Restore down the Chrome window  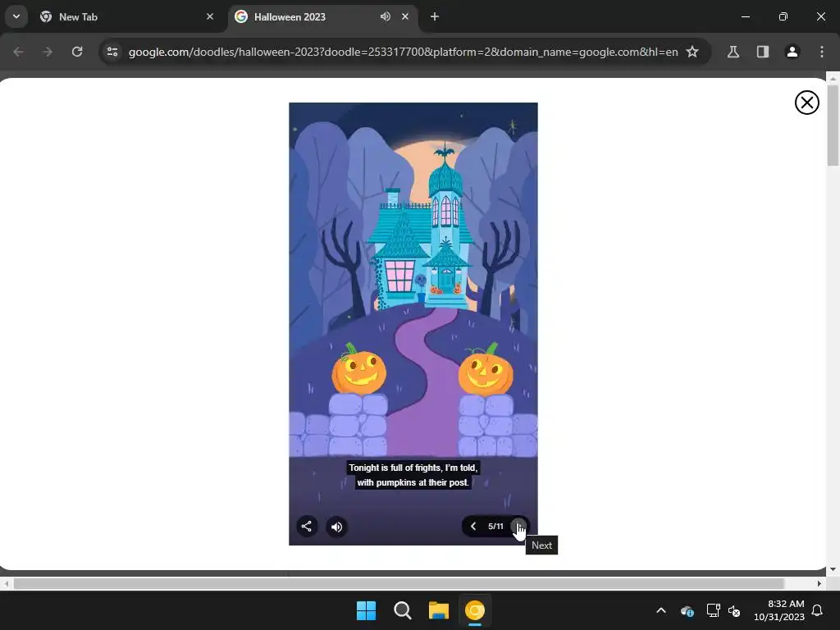pos(783,16)
